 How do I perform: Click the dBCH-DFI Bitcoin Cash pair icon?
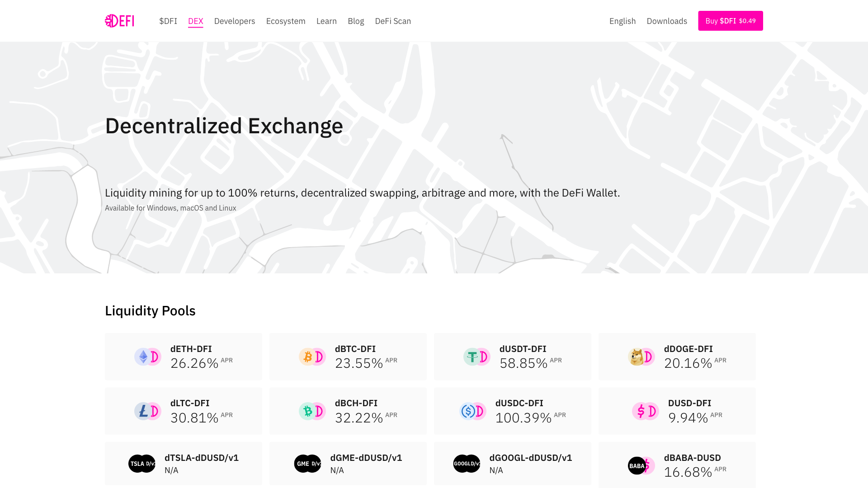click(312, 411)
